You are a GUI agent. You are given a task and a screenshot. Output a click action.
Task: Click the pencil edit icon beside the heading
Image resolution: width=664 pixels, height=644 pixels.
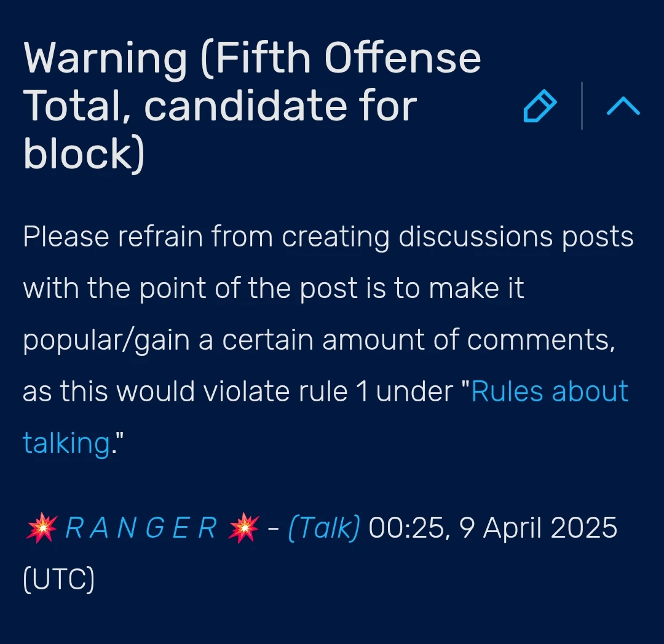pyautogui.click(x=540, y=107)
